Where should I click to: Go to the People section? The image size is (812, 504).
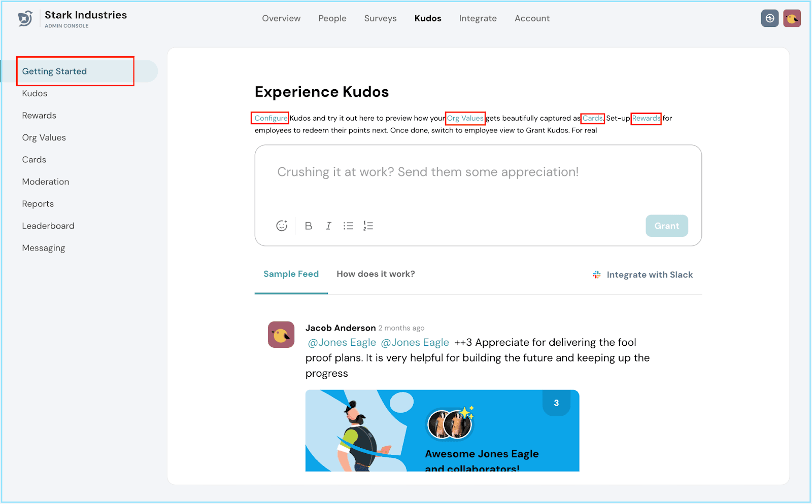[332, 19]
